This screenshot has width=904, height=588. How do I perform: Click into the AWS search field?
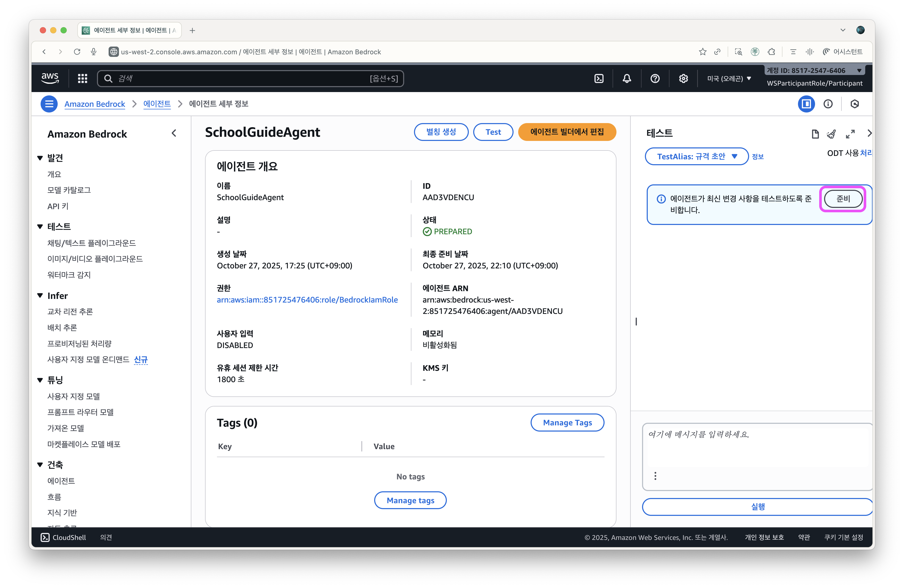pos(250,78)
